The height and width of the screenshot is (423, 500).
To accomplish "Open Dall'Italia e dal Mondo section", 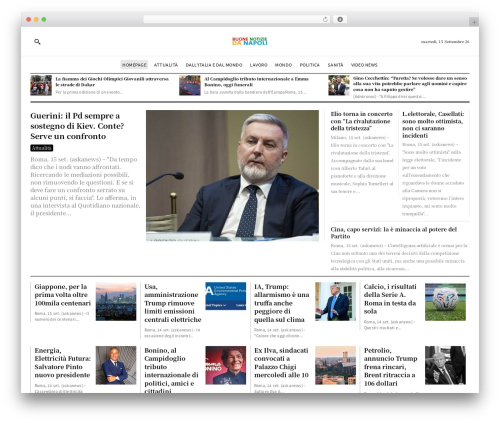I will (x=214, y=65).
